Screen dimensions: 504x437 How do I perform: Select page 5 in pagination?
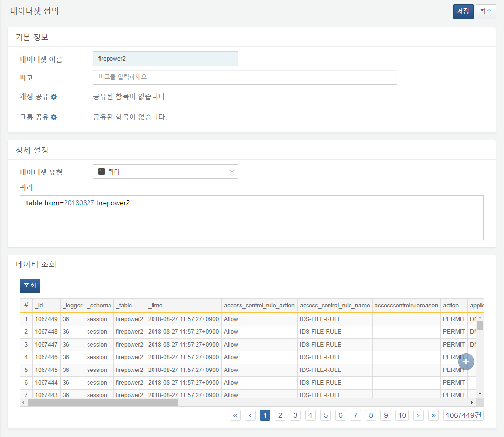point(325,415)
